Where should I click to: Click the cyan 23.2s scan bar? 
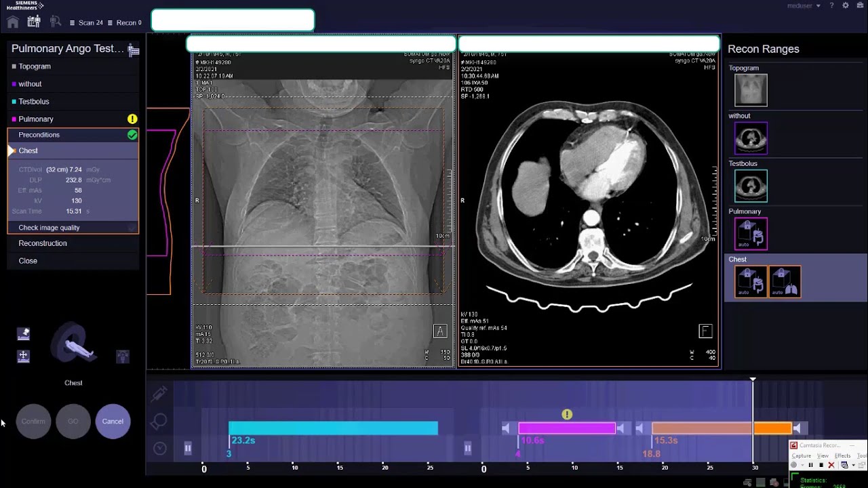pos(333,428)
